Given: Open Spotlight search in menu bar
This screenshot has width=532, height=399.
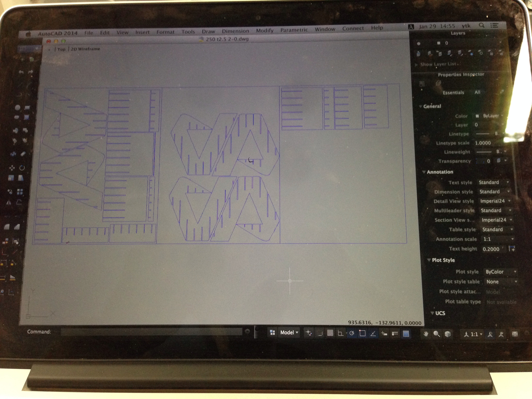Looking at the screenshot, I should pyautogui.click(x=481, y=25).
